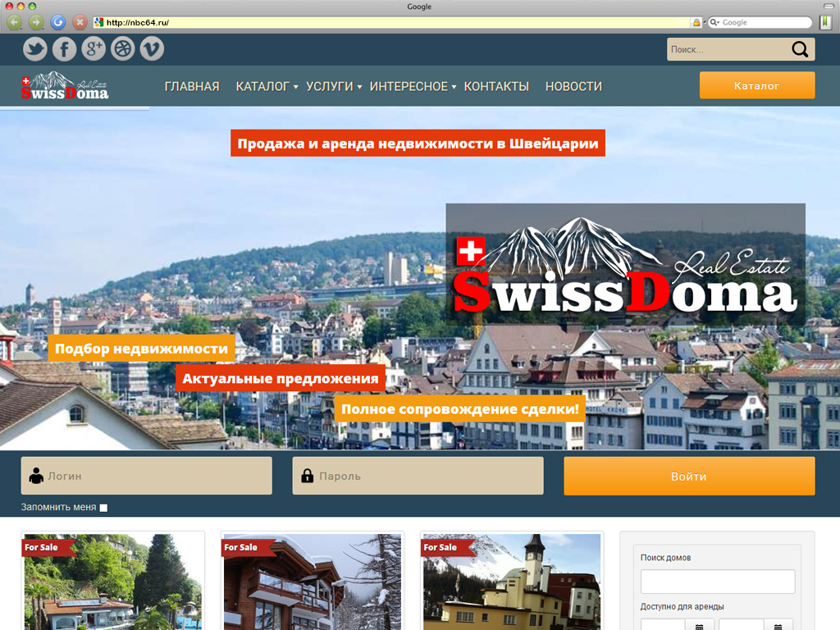Open the Vimeo social icon
The width and height of the screenshot is (840, 630).
[x=152, y=48]
